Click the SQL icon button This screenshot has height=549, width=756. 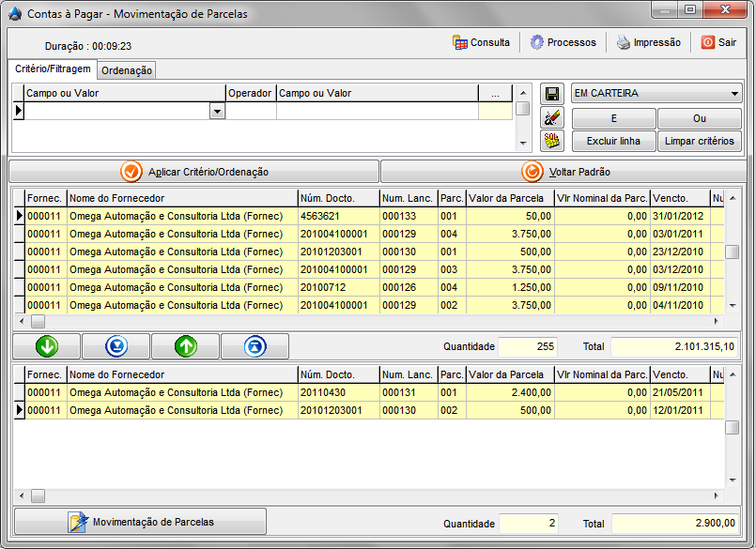tap(552, 141)
